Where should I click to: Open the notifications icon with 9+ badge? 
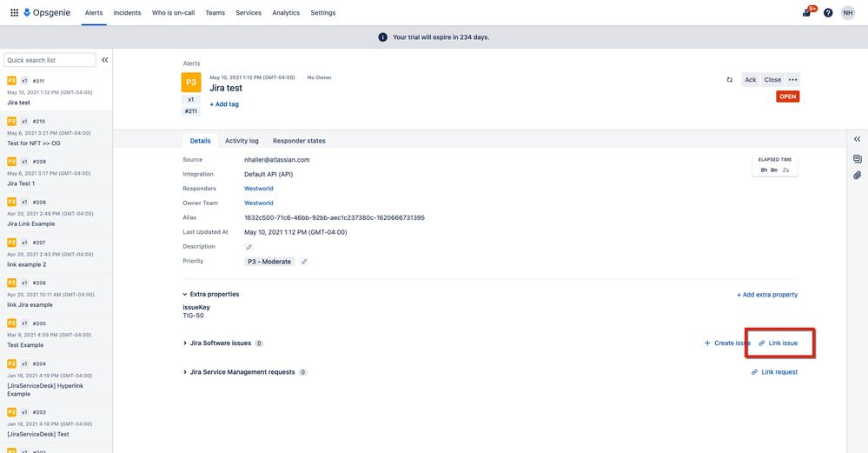coord(808,12)
